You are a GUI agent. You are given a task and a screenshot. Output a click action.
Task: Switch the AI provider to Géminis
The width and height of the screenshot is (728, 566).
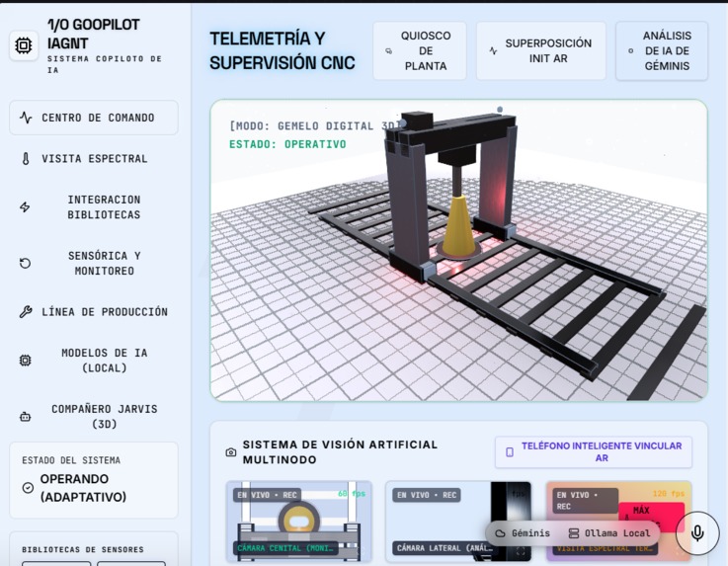523,533
